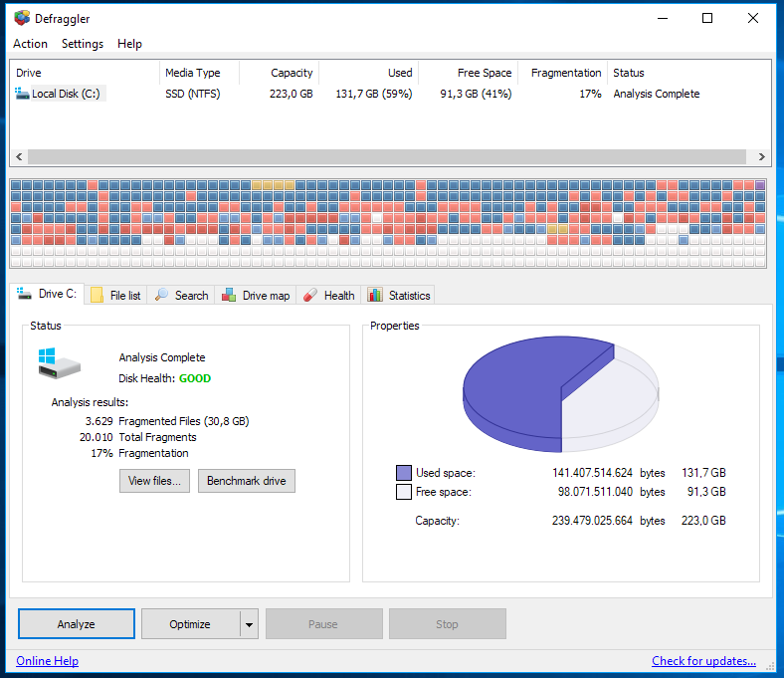The width and height of the screenshot is (784, 678).
Task: Click the Check for updates... link
Action: tap(703, 661)
